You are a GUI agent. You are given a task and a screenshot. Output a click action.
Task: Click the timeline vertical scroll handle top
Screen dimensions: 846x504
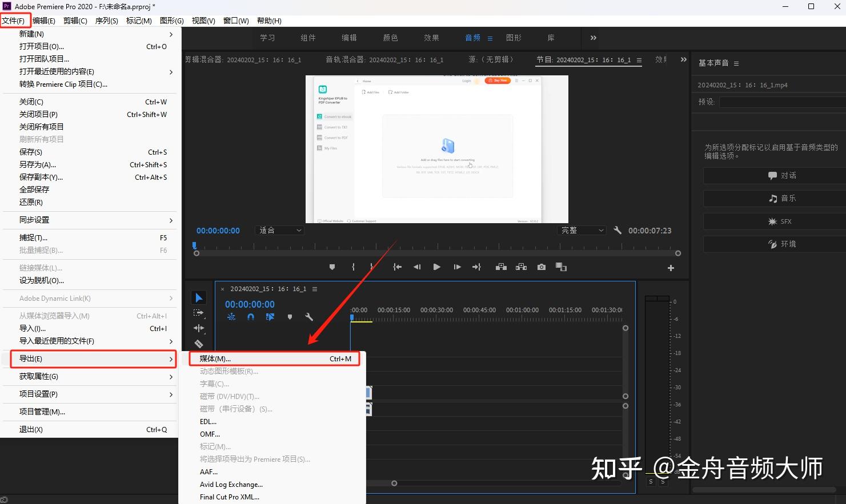(x=626, y=328)
